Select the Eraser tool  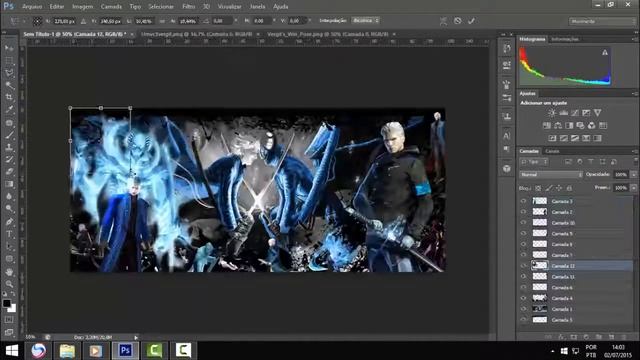click(9, 172)
